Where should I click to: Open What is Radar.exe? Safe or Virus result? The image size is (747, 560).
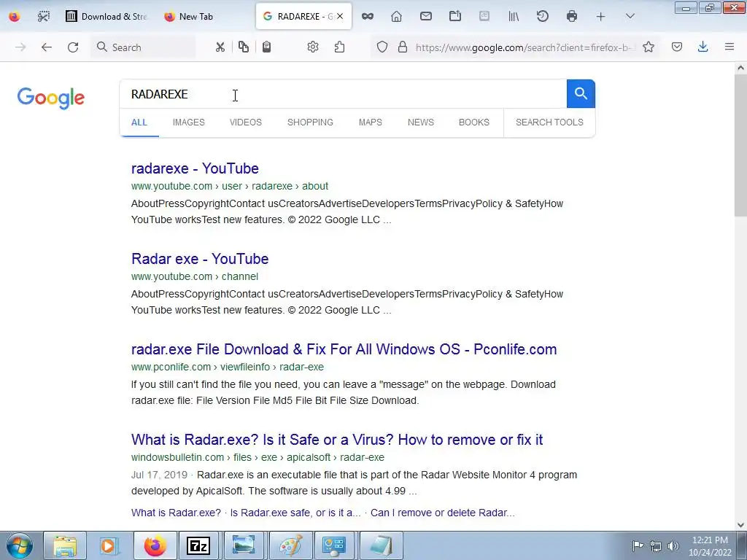tap(337, 440)
